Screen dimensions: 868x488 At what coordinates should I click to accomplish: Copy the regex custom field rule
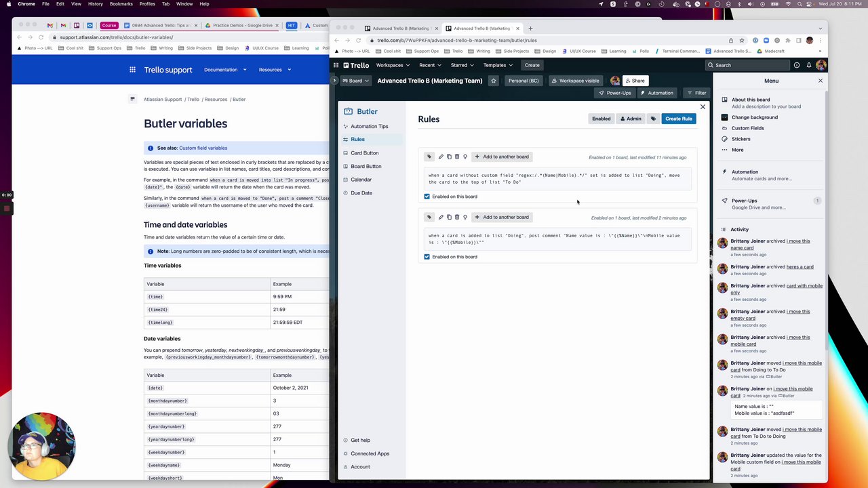(449, 157)
